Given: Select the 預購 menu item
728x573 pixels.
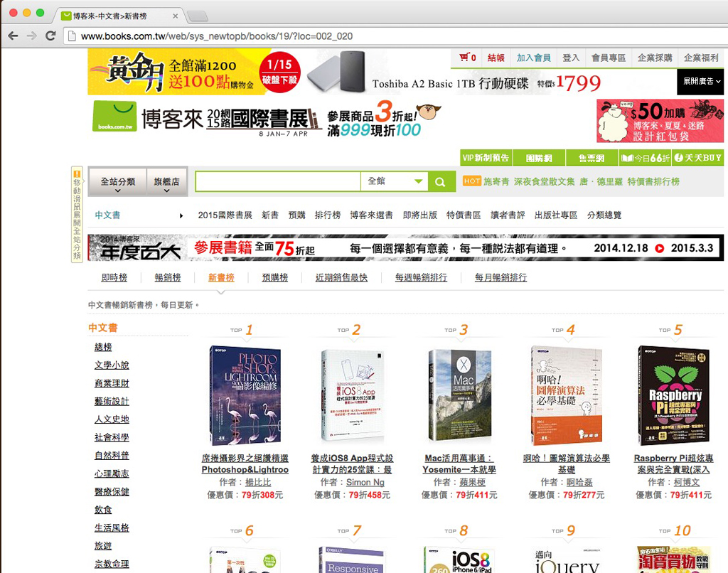Looking at the screenshot, I should [296, 215].
